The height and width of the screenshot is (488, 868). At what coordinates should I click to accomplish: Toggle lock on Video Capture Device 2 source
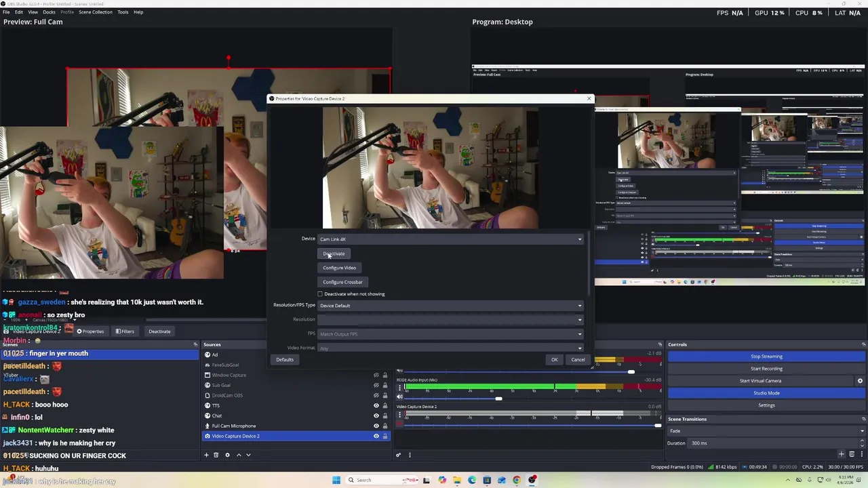385,436
